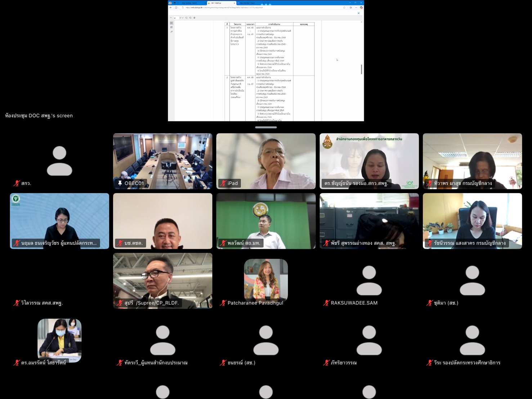Screen dimensions: 532x399
Task: Go to next page with down chevron
Action: point(183,18)
